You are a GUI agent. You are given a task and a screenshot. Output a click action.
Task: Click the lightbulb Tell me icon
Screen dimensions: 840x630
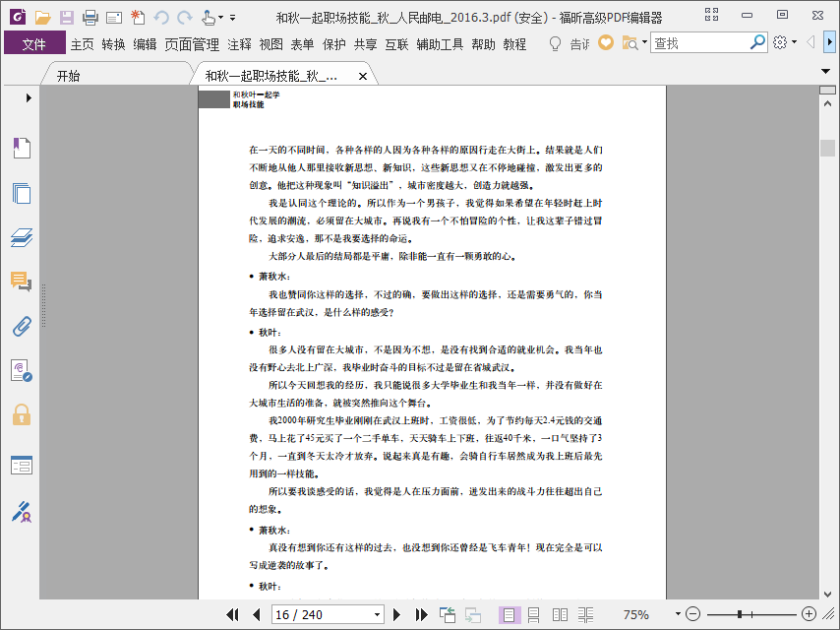(x=555, y=44)
